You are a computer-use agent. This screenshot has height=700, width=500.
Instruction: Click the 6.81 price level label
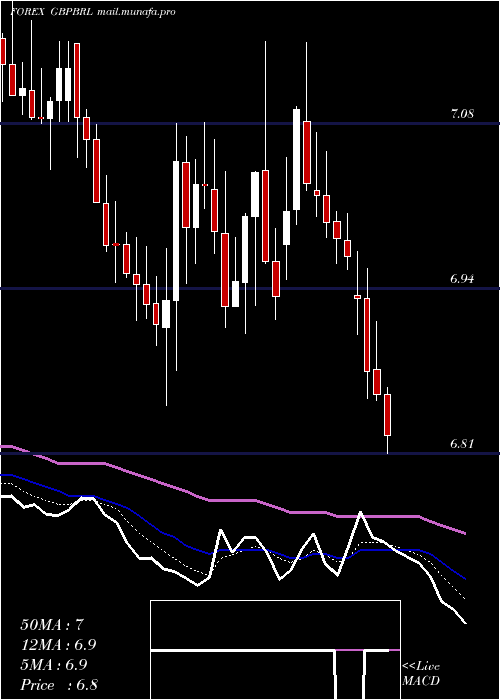coord(462,444)
